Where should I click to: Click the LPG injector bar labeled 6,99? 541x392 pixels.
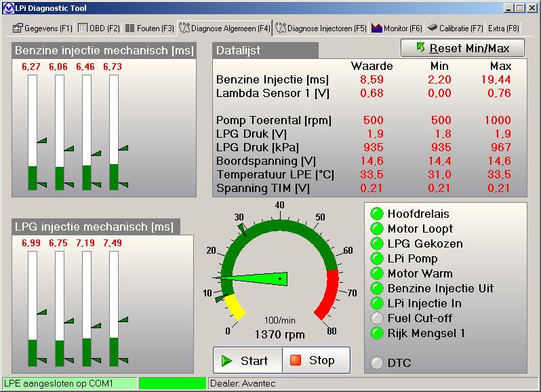tap(33, 309)
